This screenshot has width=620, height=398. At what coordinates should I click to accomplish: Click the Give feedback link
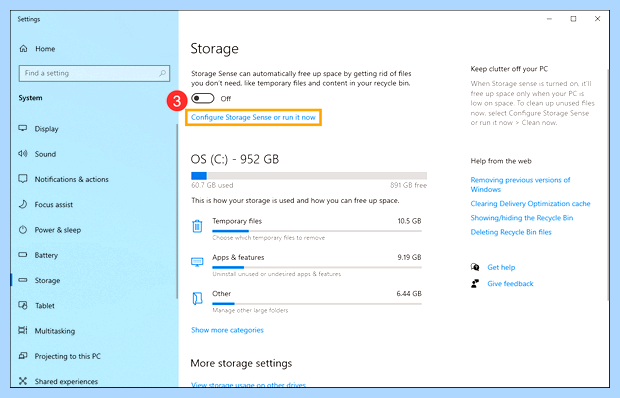point(510,284)
